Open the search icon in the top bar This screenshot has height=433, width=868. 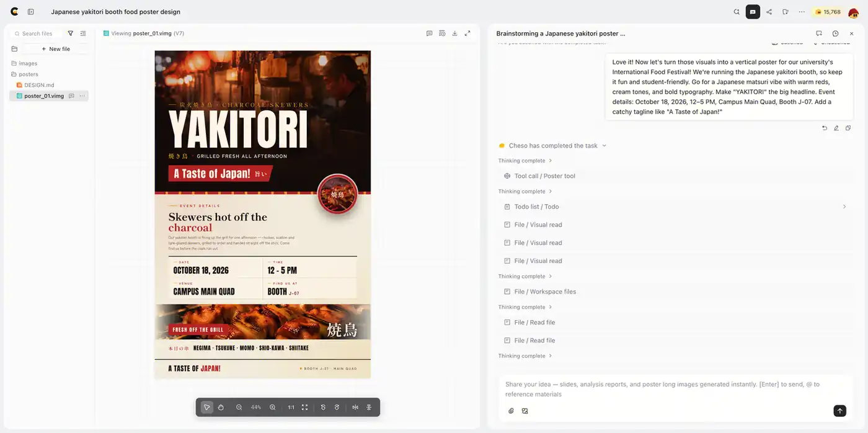pyautogui.click(x=737, y=12)
